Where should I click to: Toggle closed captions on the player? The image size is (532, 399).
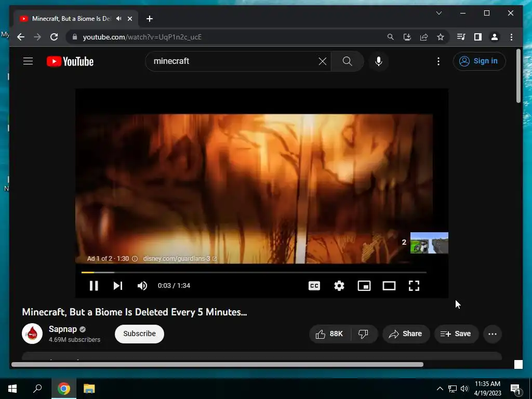click(314, 286)
